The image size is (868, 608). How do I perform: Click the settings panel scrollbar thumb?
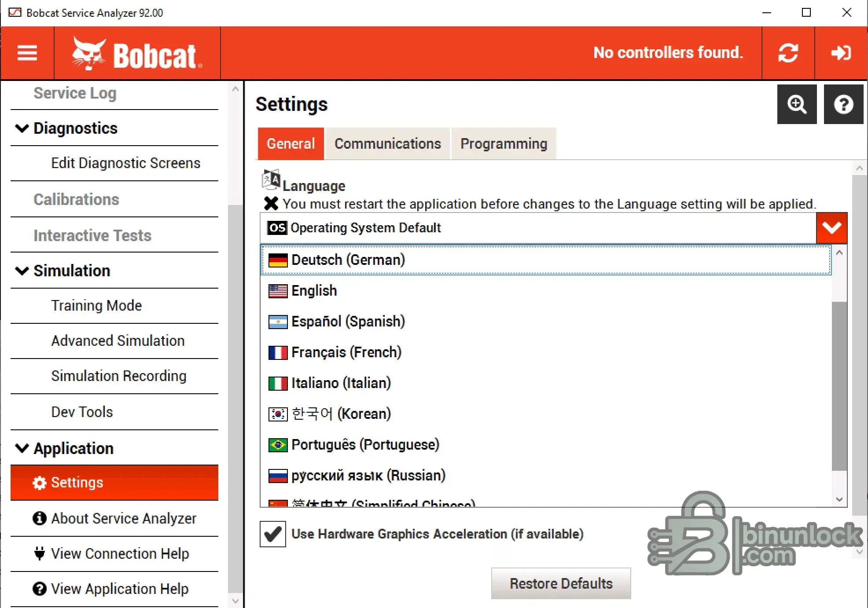click(860, 345)
